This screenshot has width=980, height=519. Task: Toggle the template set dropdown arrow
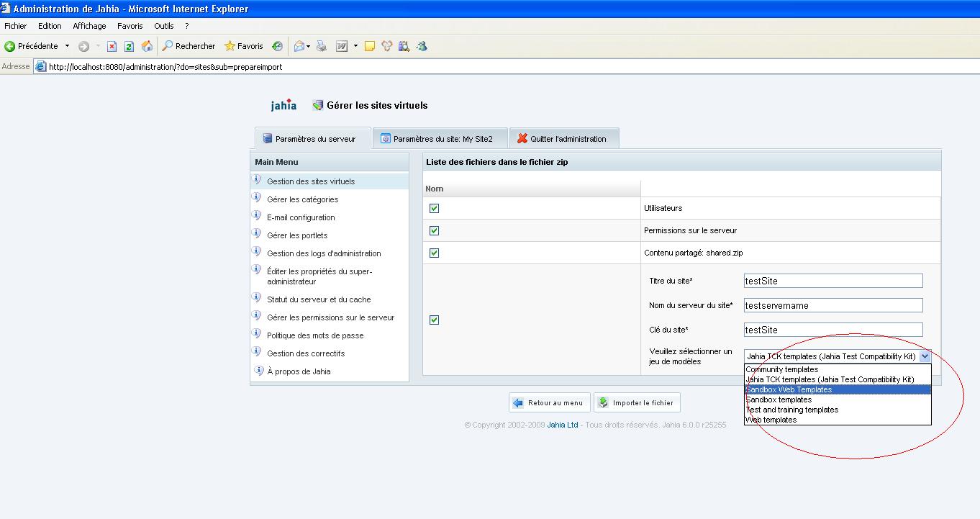pos(925,356)
